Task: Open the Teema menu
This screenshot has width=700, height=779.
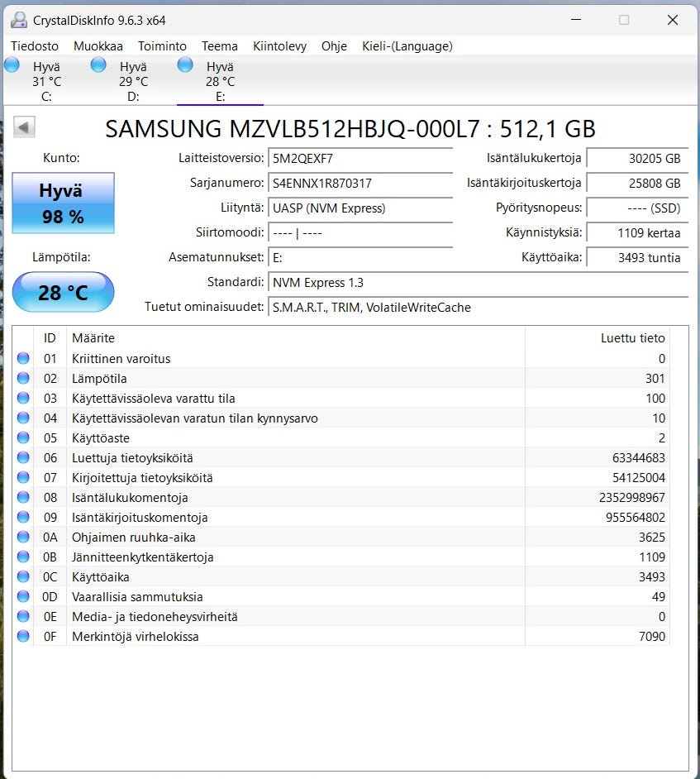Action: 220,46
